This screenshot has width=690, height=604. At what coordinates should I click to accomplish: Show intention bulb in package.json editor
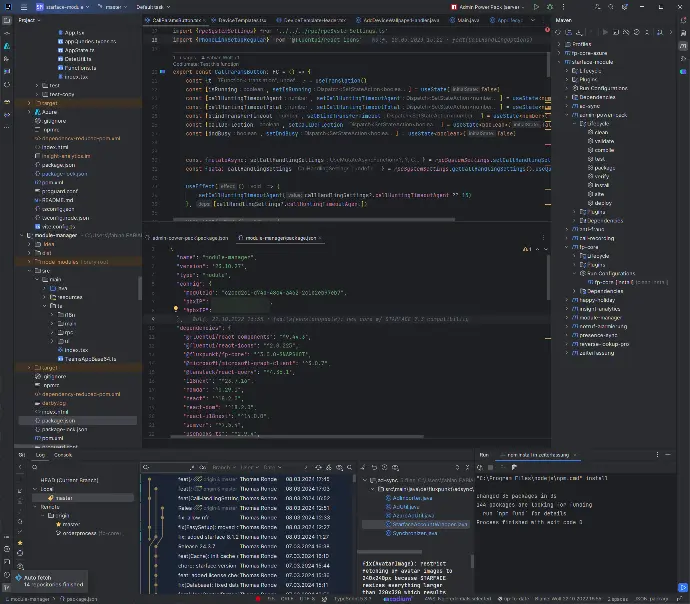coord(176,309)
